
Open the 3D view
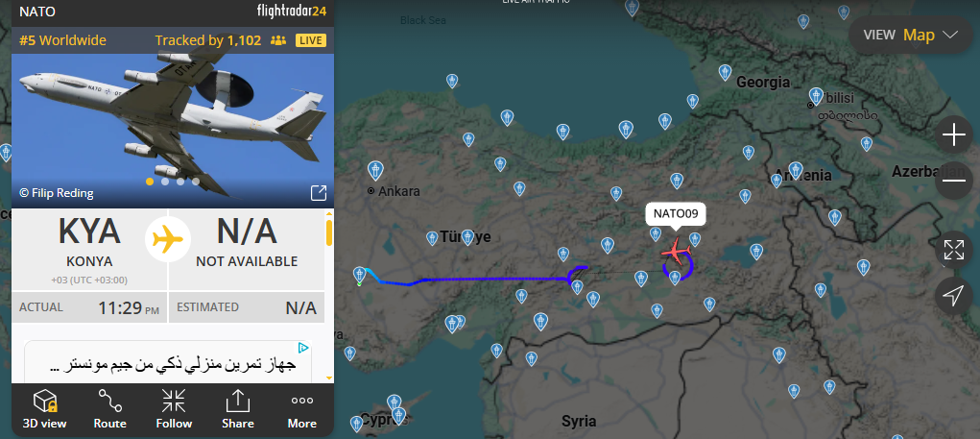[44, 409]
